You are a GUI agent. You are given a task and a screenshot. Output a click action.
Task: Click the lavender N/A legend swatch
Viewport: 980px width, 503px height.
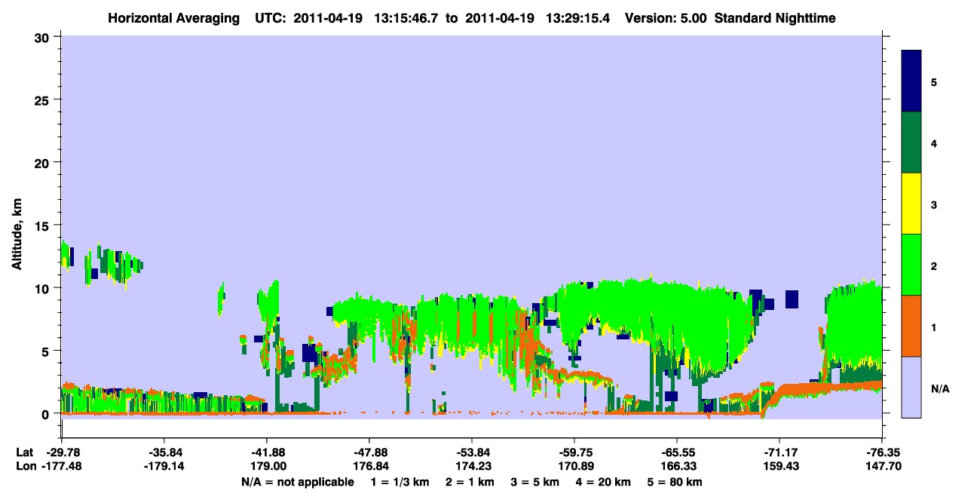[911, 387]
